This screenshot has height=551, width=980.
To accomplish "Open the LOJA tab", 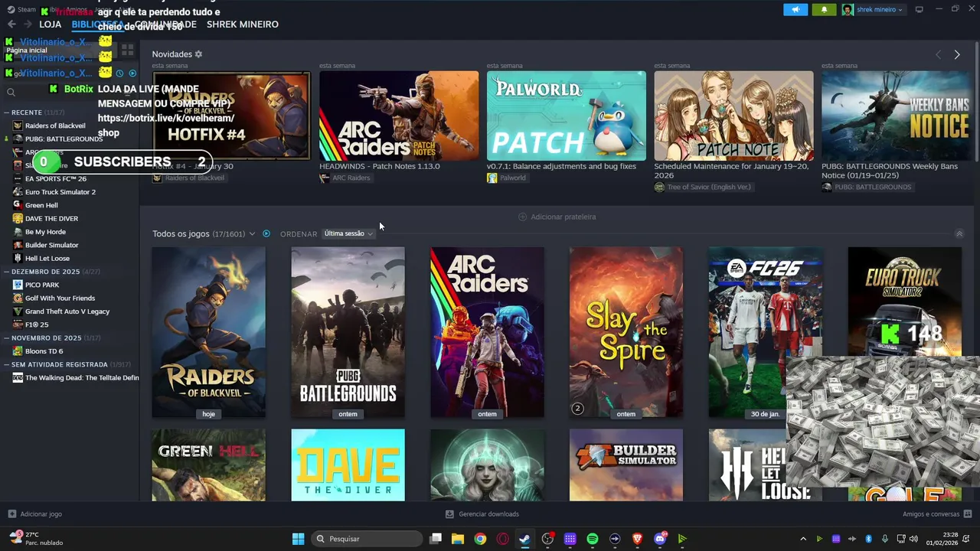I will pyautogui.click(x=50, y=24).
